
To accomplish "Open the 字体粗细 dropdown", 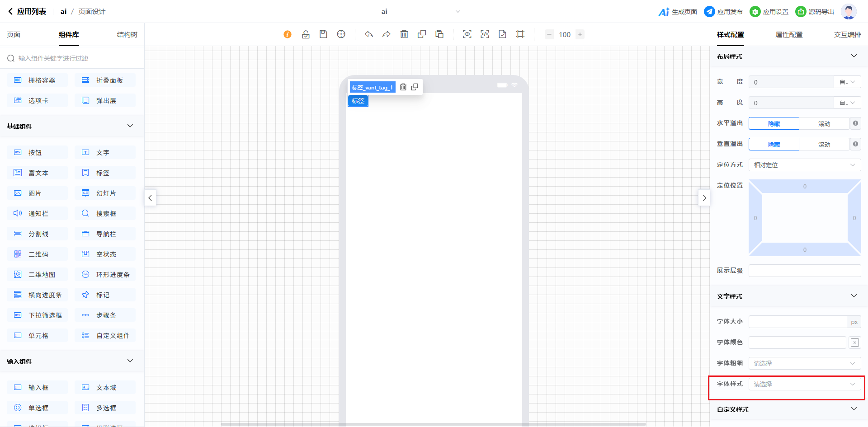I will point(804,363).
